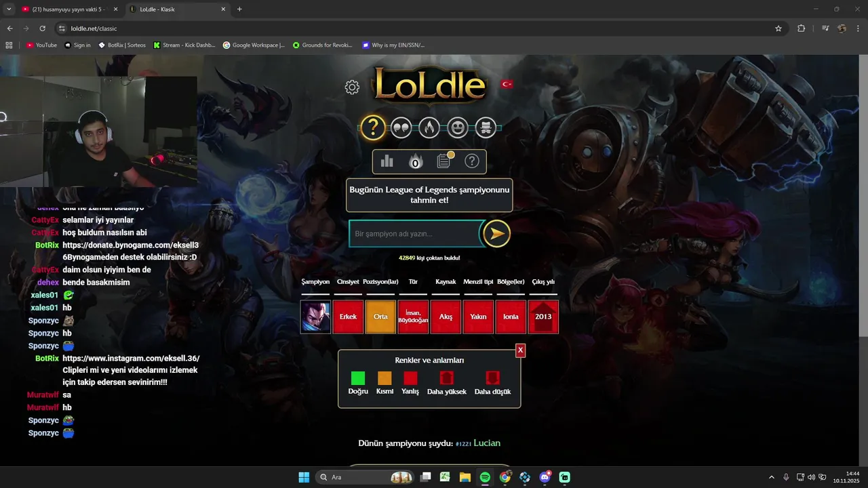Click the 2013 release year cell
This screenshot has width=868, height=488.
point(543,317)
